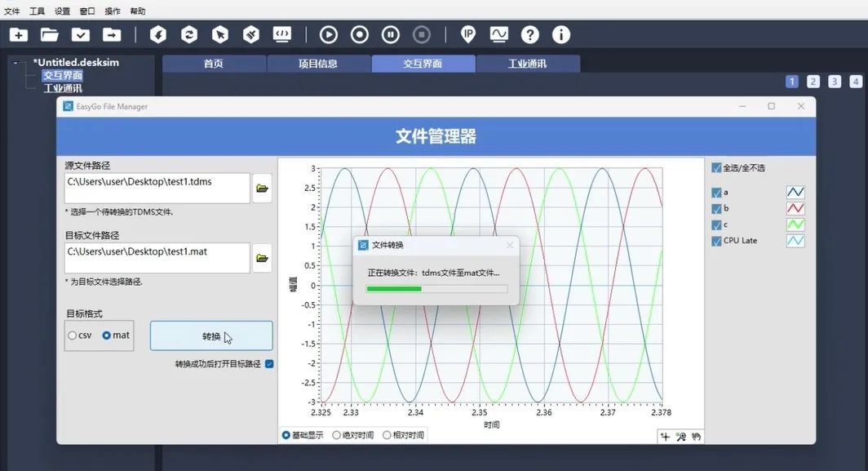Select mat target format radio button
Image resolution: width=868 pixels, height=471 pixels.
pyautogui.click(x=106, y=335)
